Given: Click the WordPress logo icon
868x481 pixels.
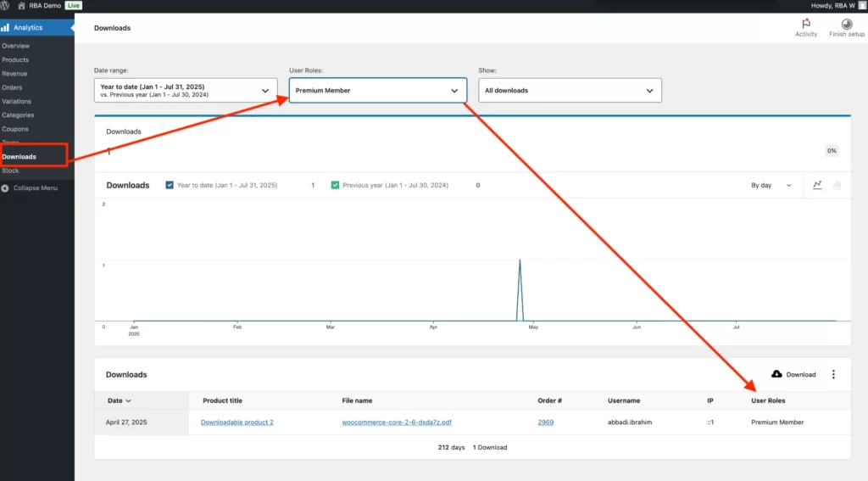Looking at the screenshot, I should [5, 5].
